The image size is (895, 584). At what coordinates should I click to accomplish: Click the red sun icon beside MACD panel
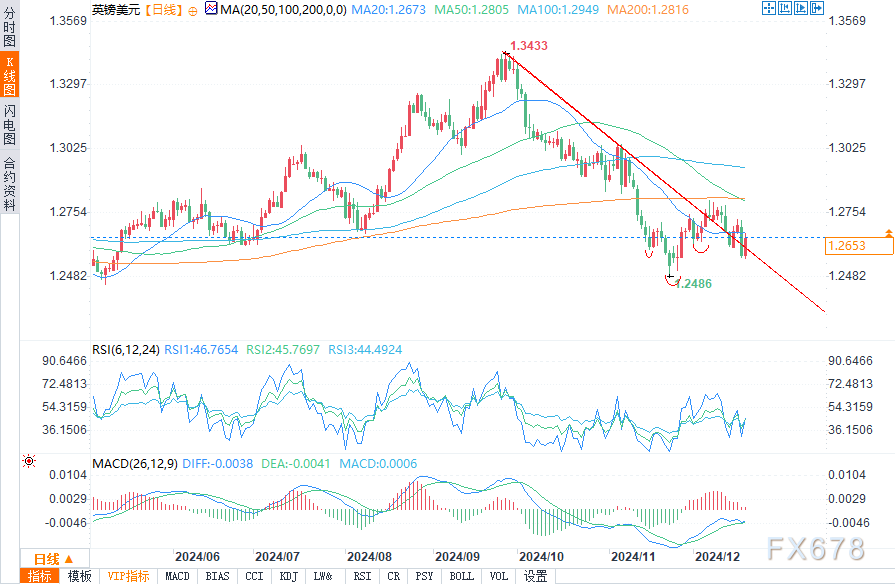coord(29,461)
